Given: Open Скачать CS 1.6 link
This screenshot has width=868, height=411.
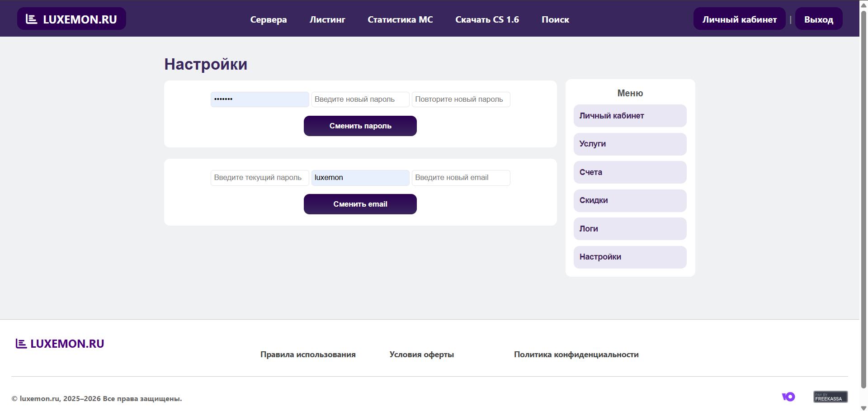Looking at the screenshot, I should [487, 19].
